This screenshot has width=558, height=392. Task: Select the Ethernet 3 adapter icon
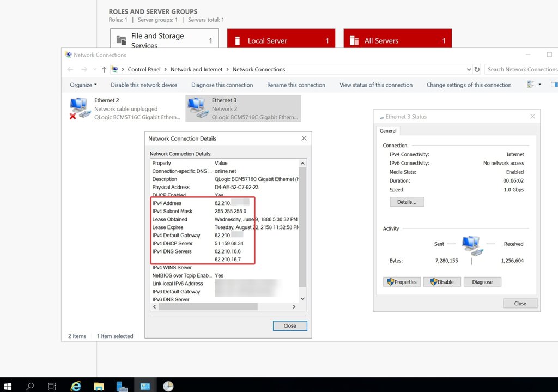pyautogui.click(x=198, y=108)
